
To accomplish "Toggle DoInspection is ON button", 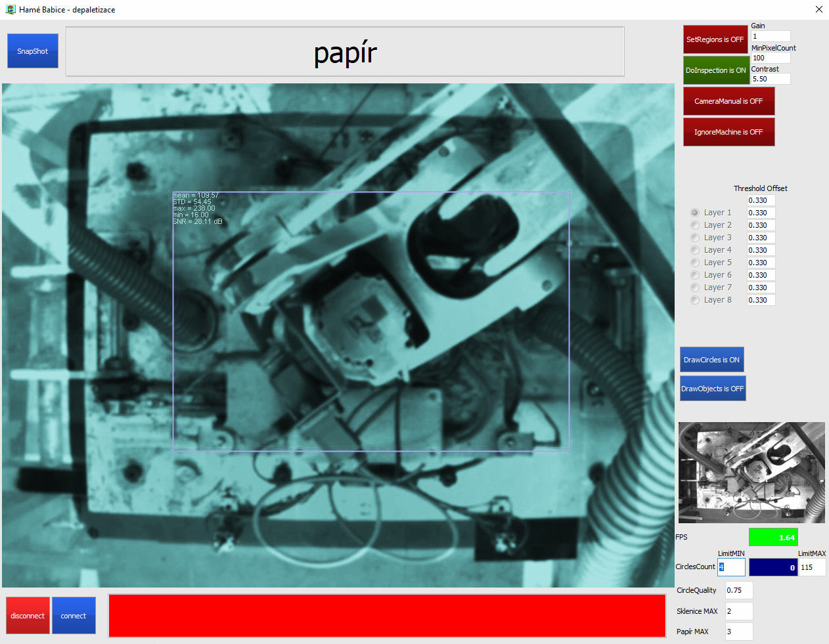I will coord(716,70).
